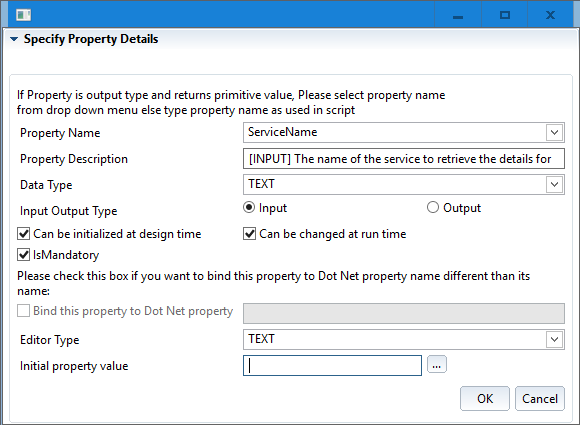Select the Output radio button

pyautogui.click(x=433, y=208)
